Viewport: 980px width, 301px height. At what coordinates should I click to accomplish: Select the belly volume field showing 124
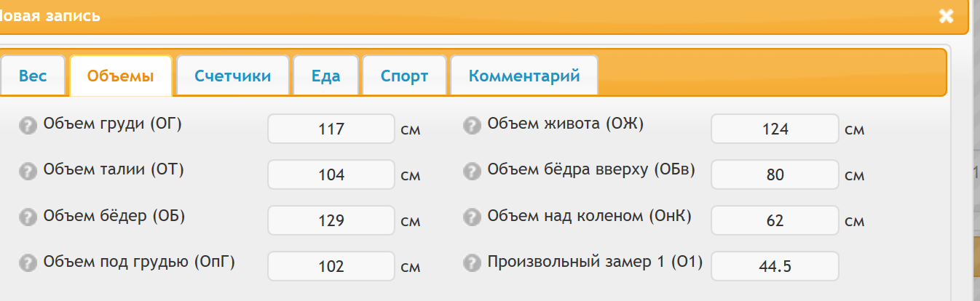click(775, 129)
